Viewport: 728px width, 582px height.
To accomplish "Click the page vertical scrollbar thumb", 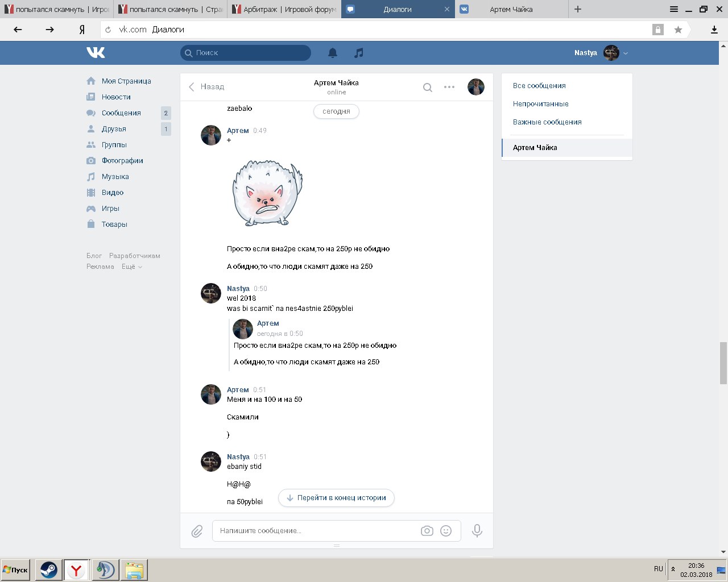I will click(723, 364).
